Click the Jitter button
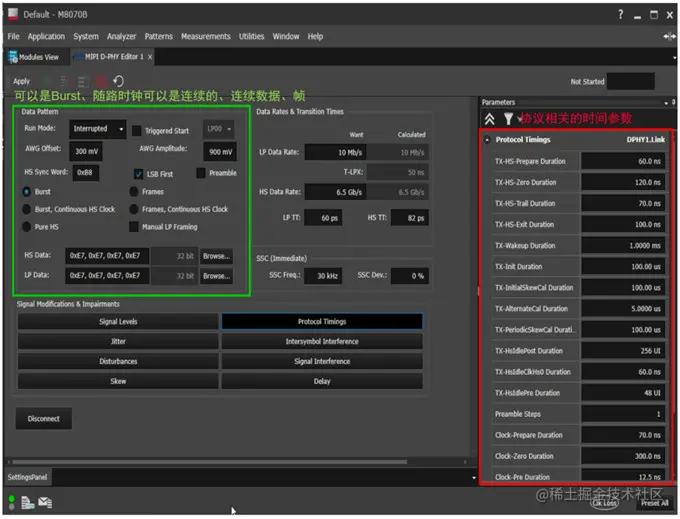 [118, 341]
